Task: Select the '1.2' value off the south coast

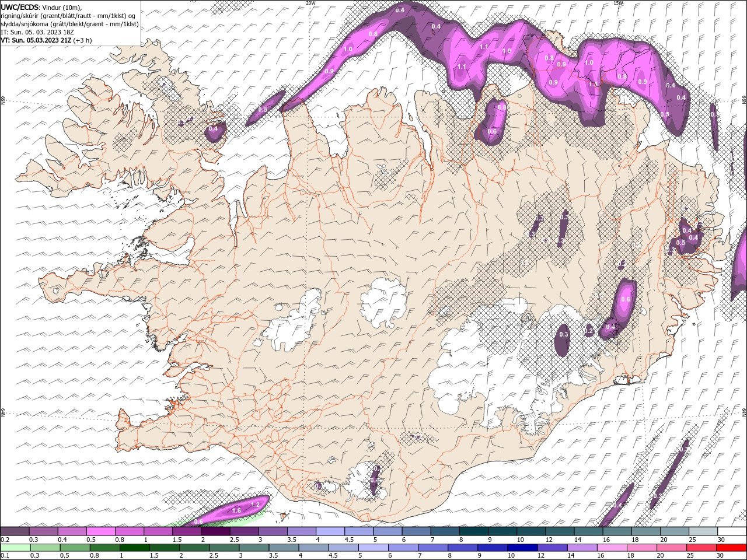Action: coord(255,505)
